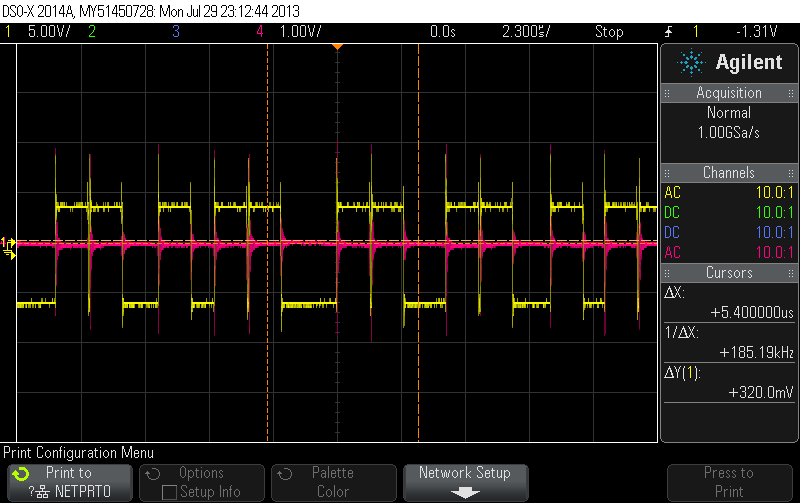Image resolution: width=800 pixels, height=503 pixels.
Task: Click the rising edge trigger icon
Action: click(x=669, y=32)
